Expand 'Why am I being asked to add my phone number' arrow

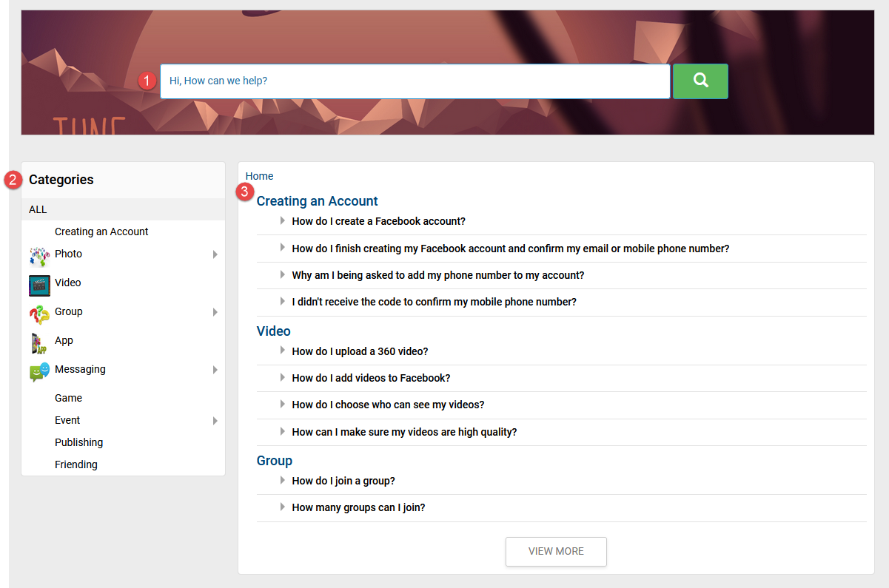(283, 274)
